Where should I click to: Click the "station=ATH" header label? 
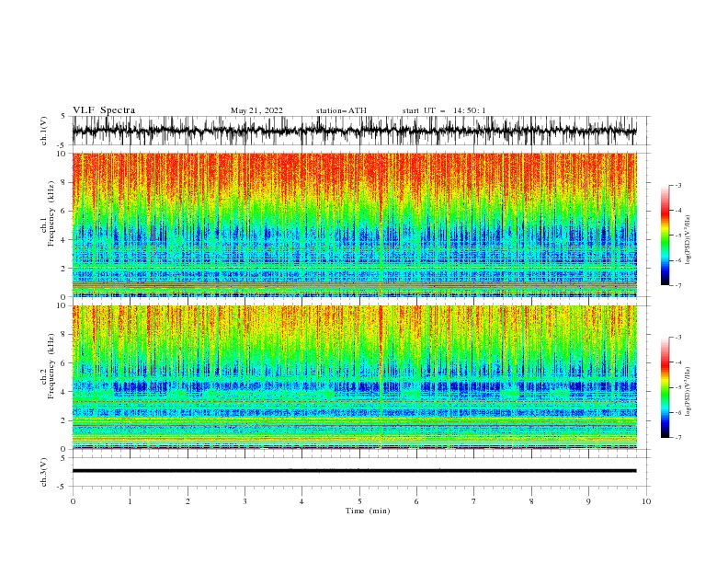pos(341,110)
